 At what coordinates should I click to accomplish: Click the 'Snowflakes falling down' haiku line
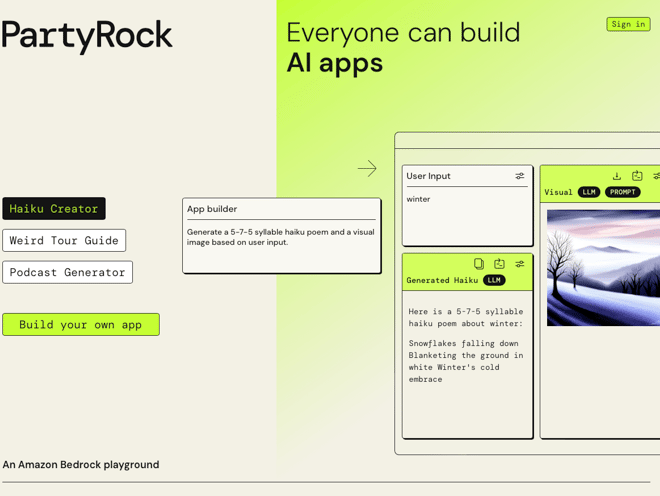point(463,343)
